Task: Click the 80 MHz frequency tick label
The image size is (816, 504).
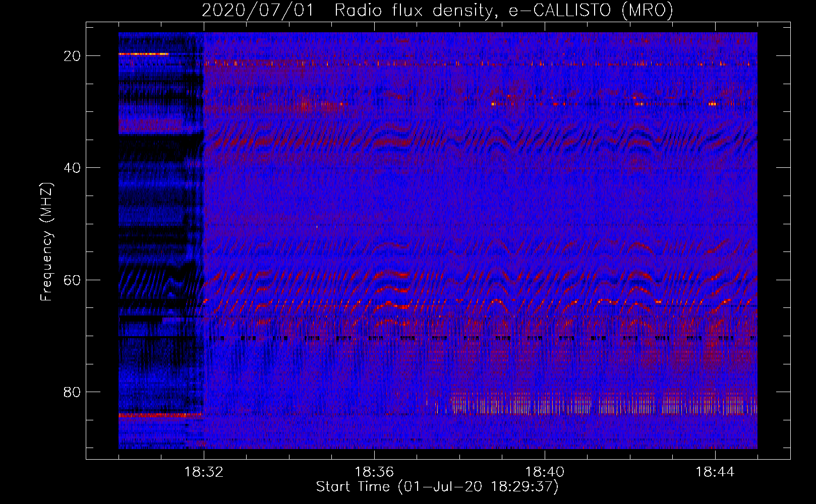Action: point(73,392)
